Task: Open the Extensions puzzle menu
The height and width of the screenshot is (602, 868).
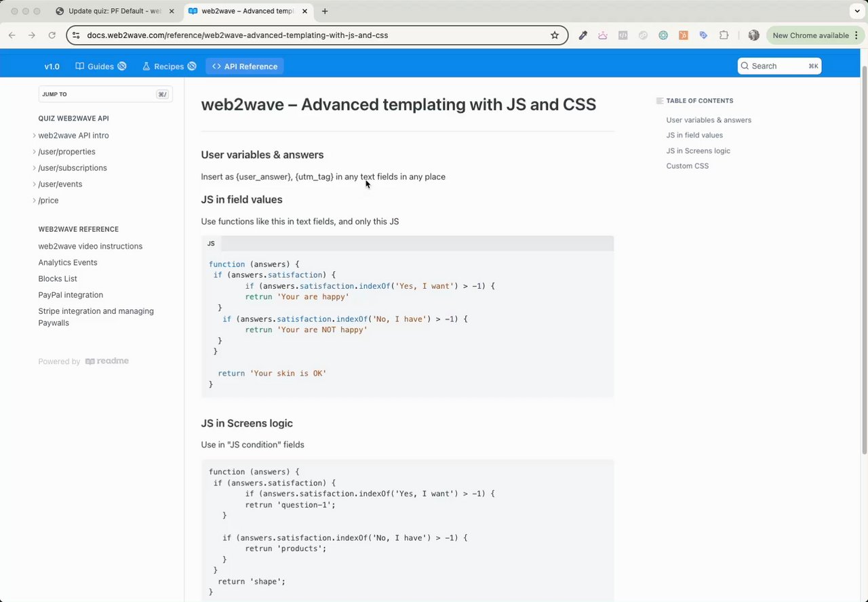Action: pyautogui.click(x=724, y=35)
